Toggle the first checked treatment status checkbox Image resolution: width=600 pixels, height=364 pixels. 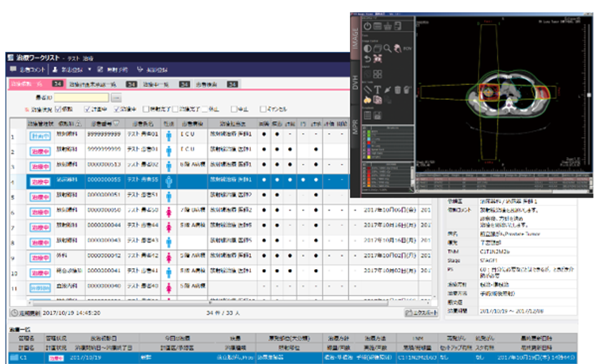pos(58,109)
